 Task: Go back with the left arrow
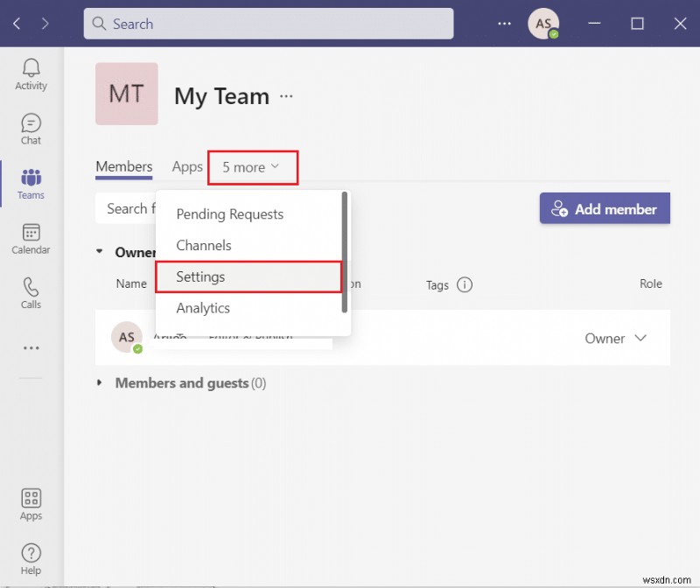pyautogui.click(x=17, y=24)
